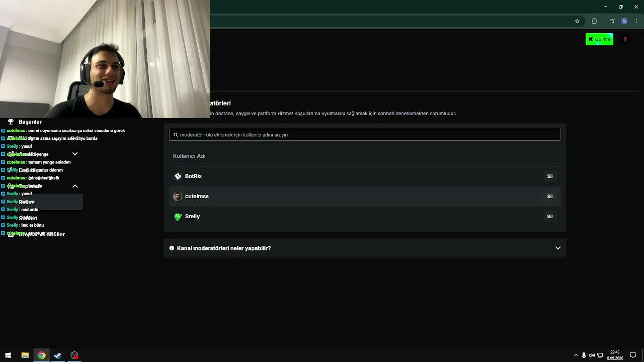Open the network tray icon
The width and height of the screenshot is (644, 362).
(x=600, y=355)
